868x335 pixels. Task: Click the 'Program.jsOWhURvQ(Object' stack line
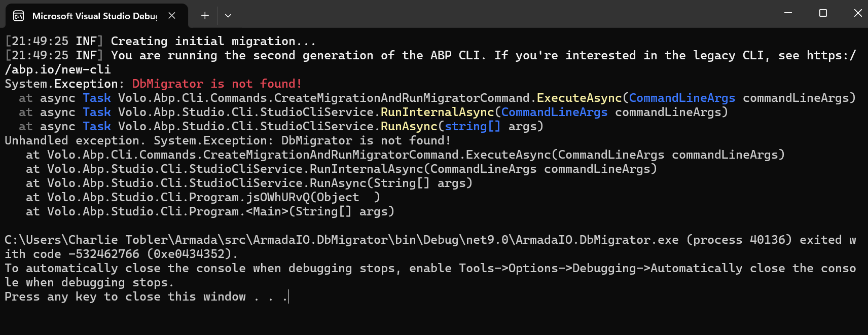[x=203, y=197]
